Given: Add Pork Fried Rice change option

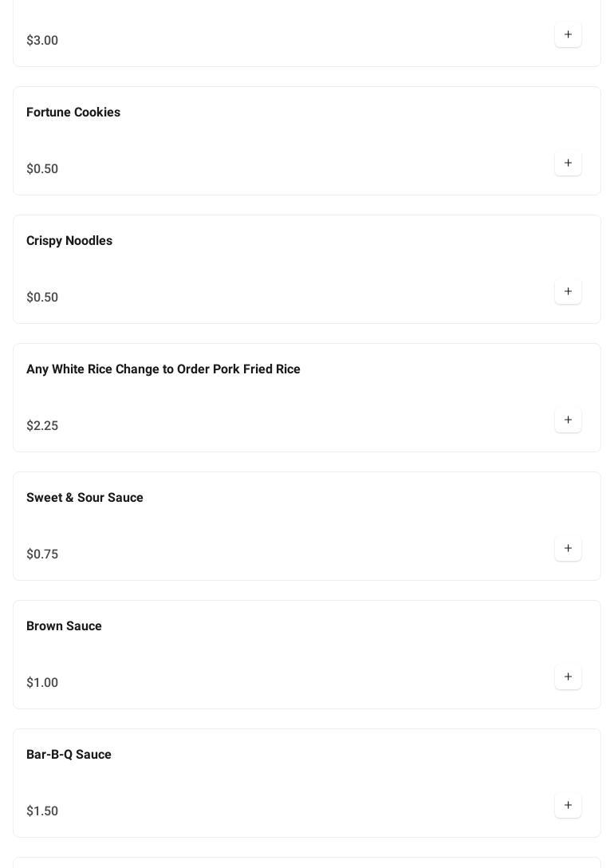Looking at the screenshot, I should pyautogui.click(x=568, y=420).
